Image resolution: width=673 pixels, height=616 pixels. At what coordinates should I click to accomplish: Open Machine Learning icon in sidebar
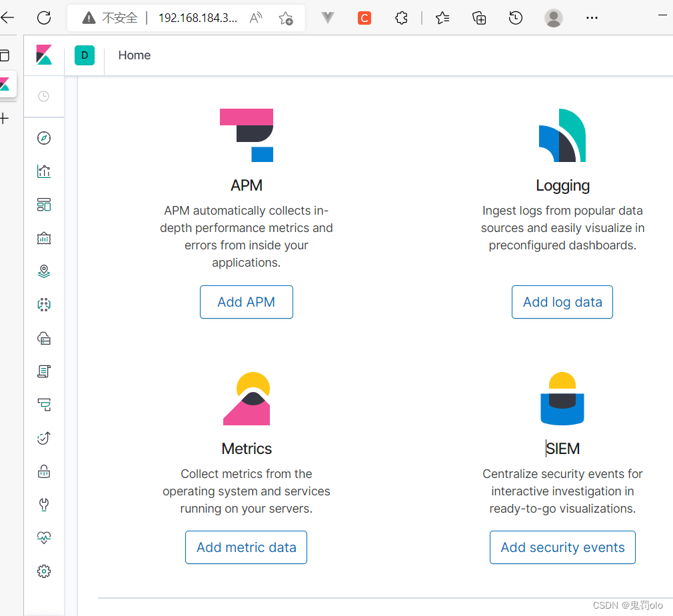[x=44, y=305]
